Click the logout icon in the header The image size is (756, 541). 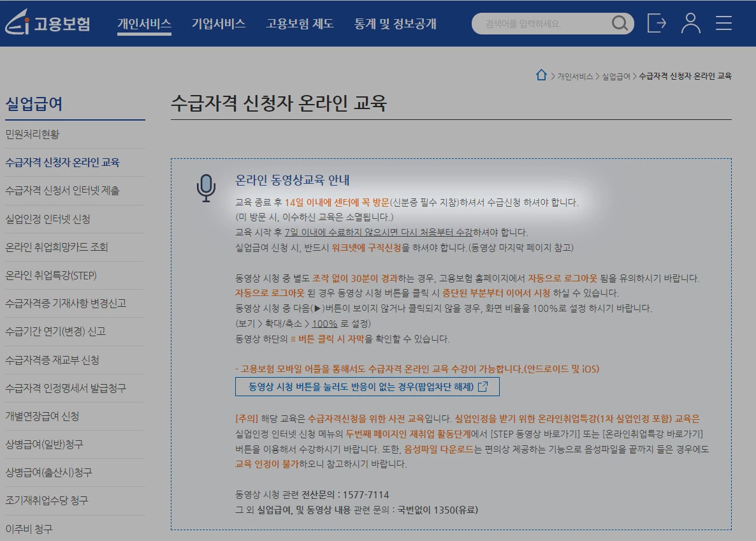[657, 24]
